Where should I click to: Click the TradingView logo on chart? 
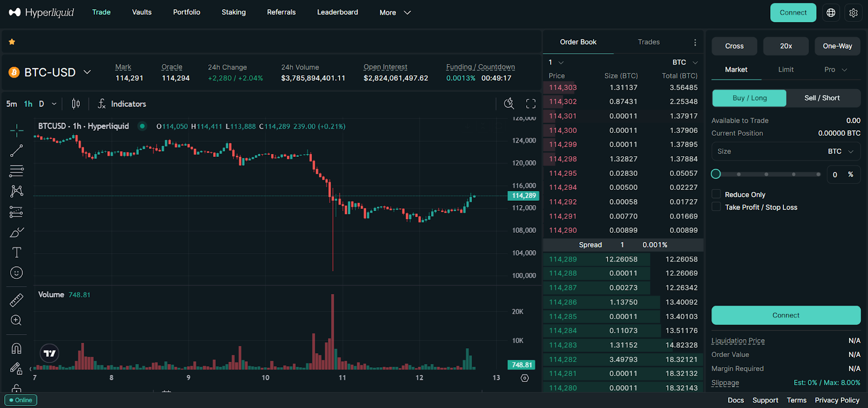coord(49,354)
